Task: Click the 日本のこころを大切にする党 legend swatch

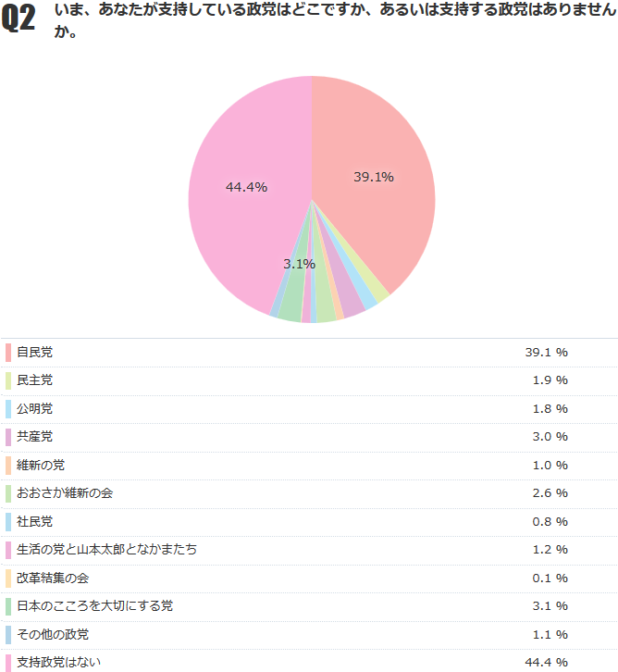Action: 7,606
